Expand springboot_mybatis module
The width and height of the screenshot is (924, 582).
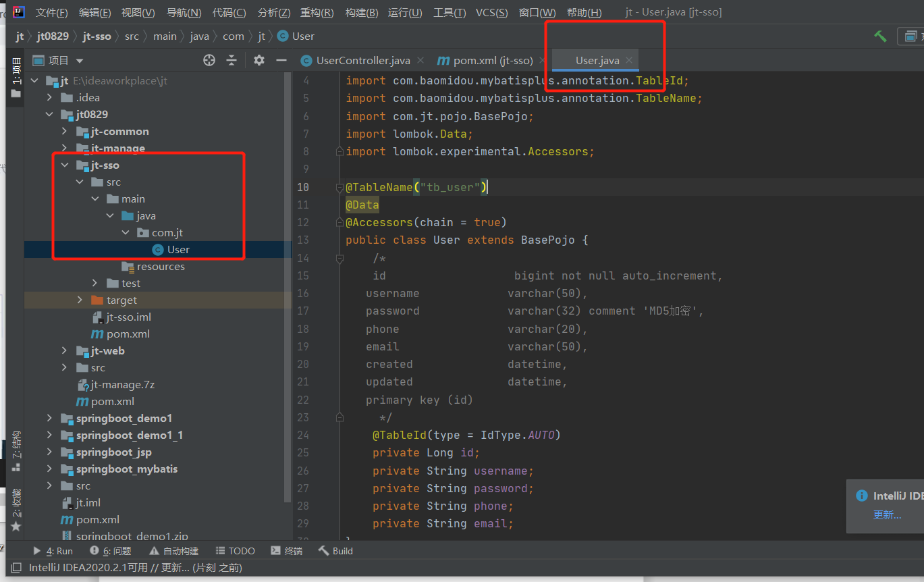click(x=49, y=469)
